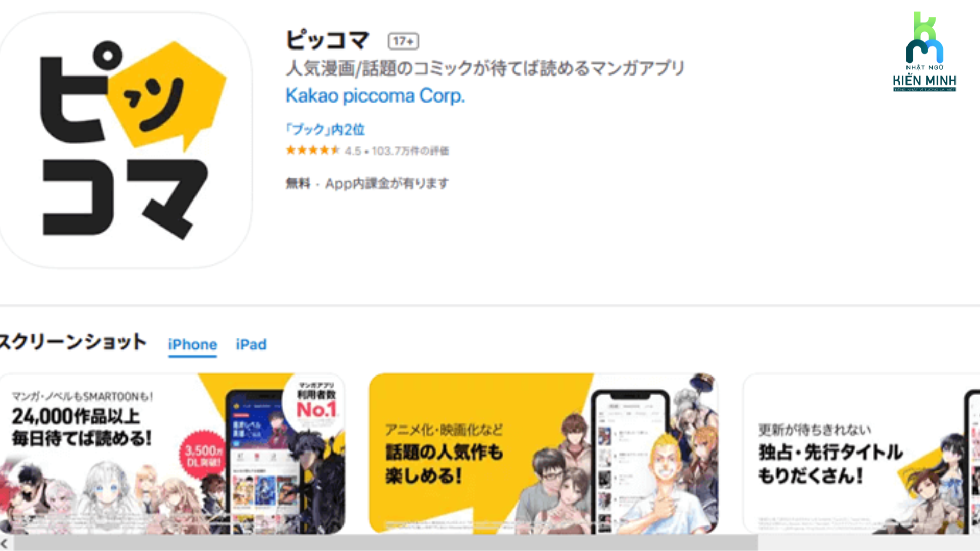Click the horizontal scrollbar at bottom

tap(386, 543)
